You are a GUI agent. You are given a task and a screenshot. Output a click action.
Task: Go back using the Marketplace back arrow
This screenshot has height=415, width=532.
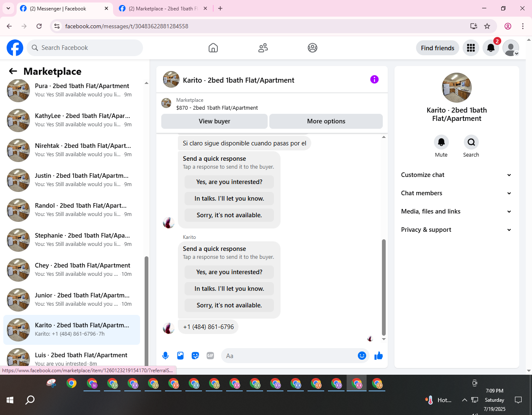[13, 71]
